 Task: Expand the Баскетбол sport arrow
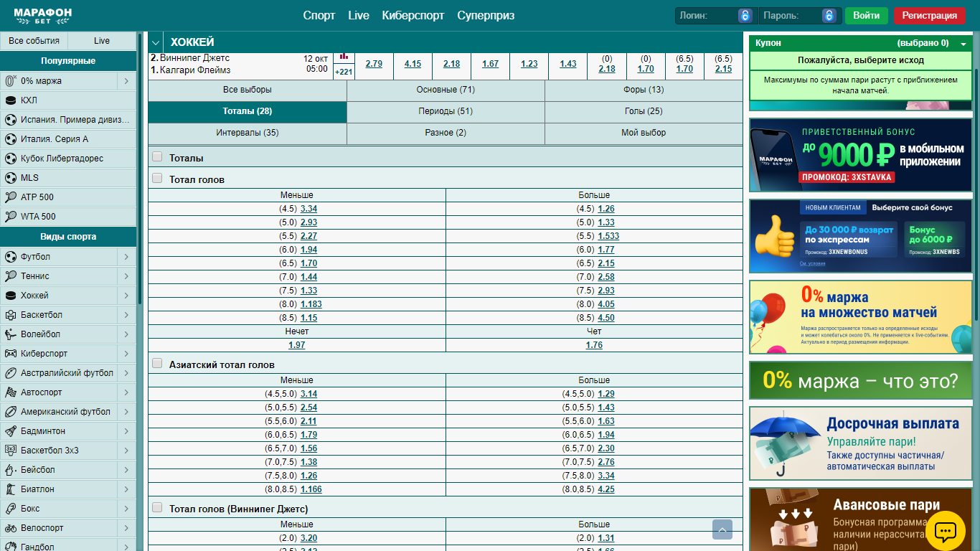coord(126,315)
